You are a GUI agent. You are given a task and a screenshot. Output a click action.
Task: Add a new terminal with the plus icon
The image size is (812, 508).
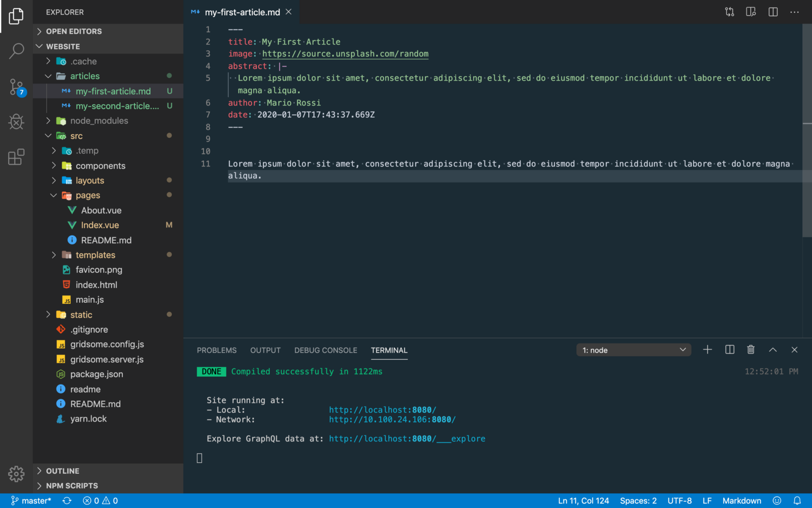point(707,350)
